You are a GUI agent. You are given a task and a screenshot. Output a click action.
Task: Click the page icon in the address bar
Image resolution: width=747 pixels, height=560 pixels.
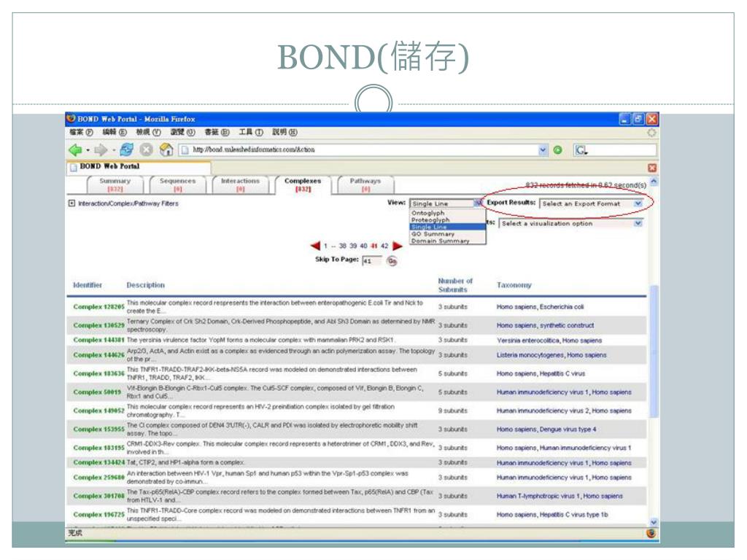click(x=185, y=150)
